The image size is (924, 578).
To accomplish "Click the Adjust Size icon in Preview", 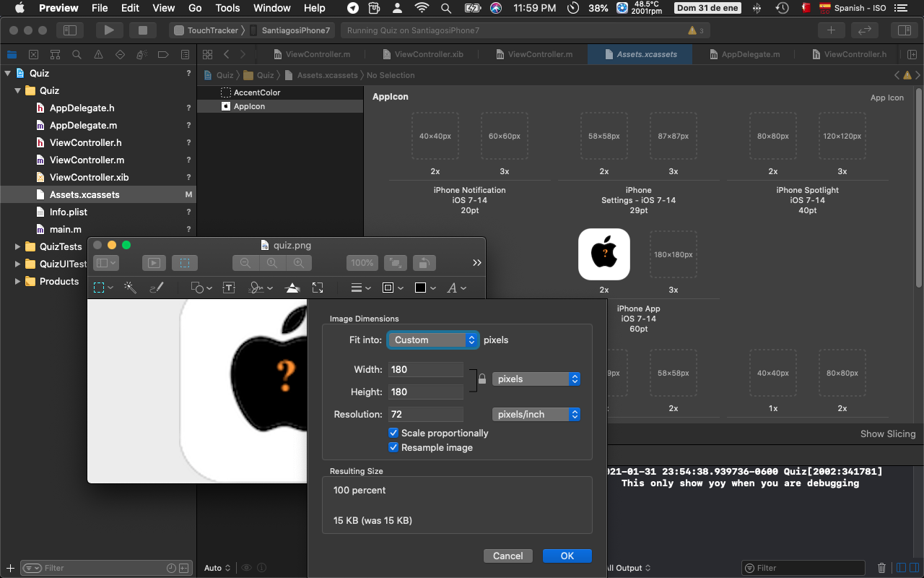I will (x=318, y=288).
